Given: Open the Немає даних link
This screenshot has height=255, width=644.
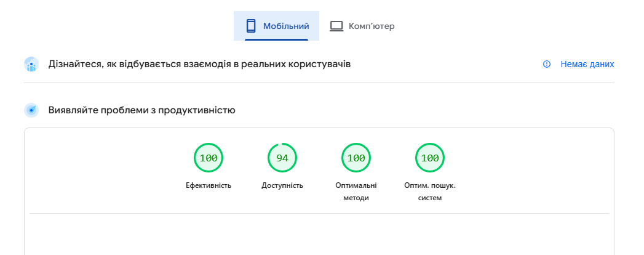Looking at the screenshot, I should 587,64.
